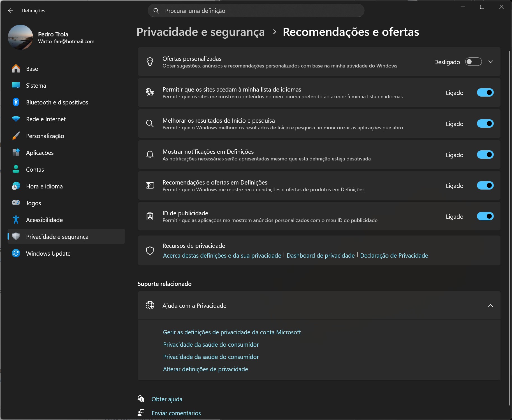Open the Dashboard de privacidade link
512x420 pixels.
(320, 255)
